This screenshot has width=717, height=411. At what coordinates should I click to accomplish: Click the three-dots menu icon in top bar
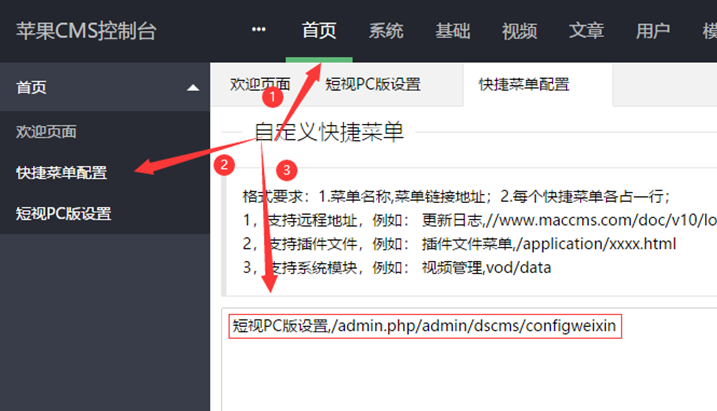[x=258, y=30]
